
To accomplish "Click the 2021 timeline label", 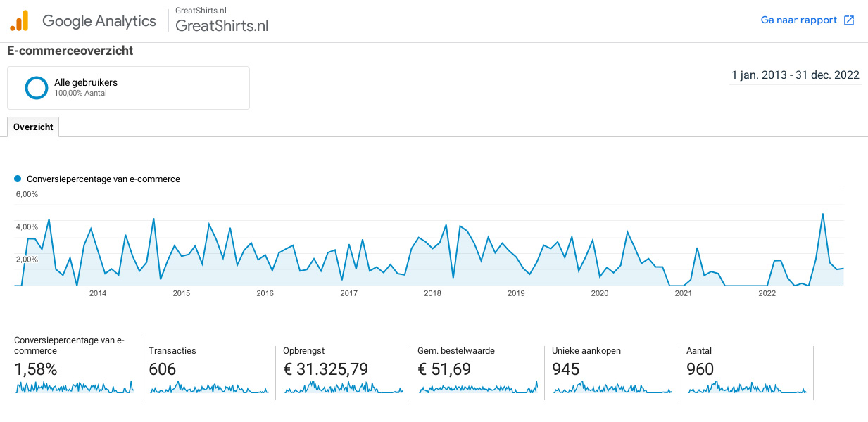I will coord(684,293).
